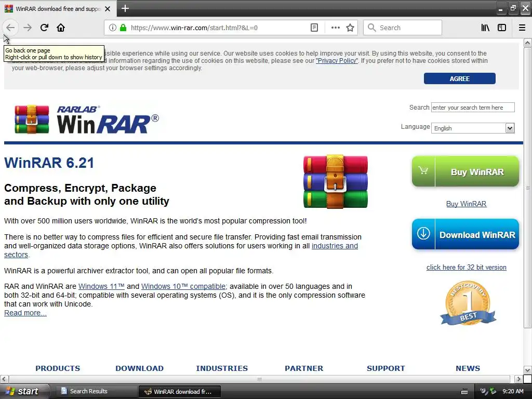
Task: Select the WinRAR download taskbar button
Action: coord(180,392)
